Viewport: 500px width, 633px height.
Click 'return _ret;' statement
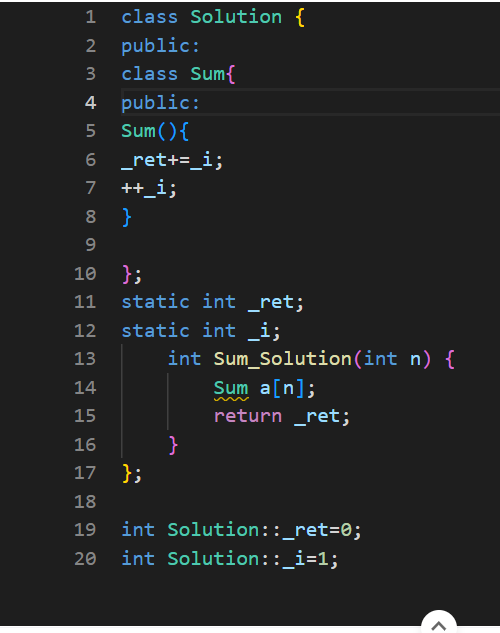point(282,416)
